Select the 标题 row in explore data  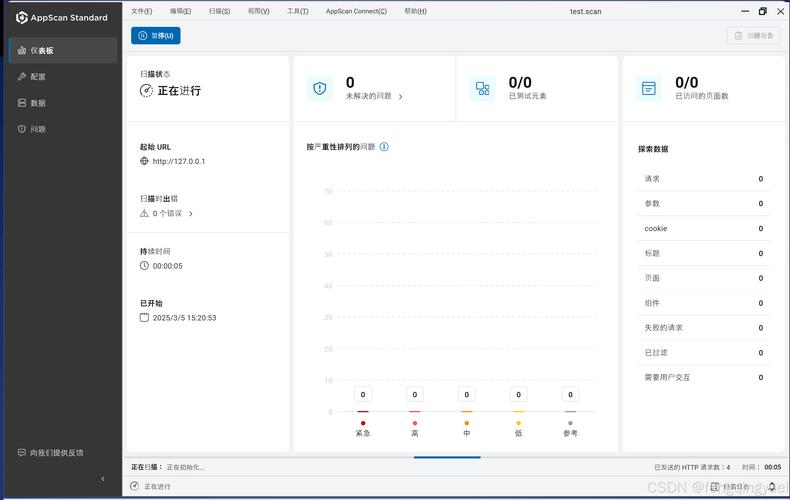pyautogui.click(x=704, y=254)
